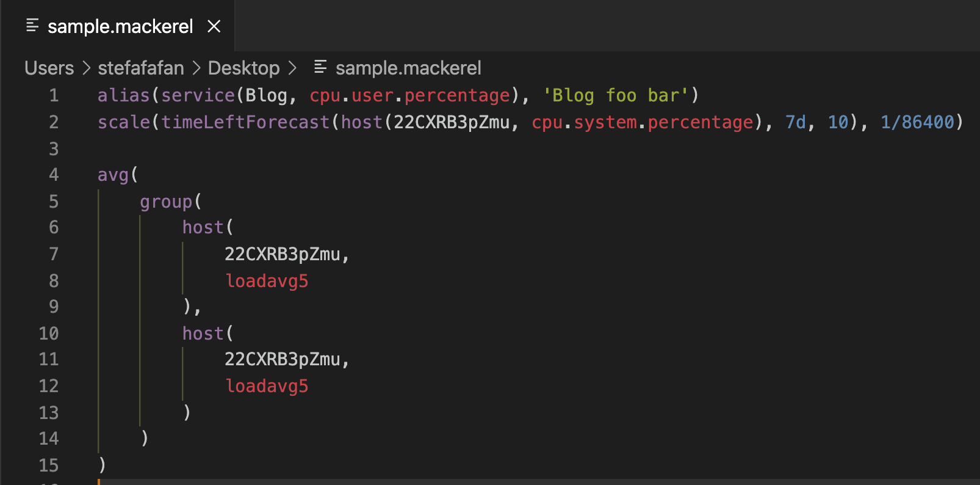Click '),' on line 9
Image resolution: width=980 pixels, height=485 pixels.
pyautogui.click(x=192, y=307)
